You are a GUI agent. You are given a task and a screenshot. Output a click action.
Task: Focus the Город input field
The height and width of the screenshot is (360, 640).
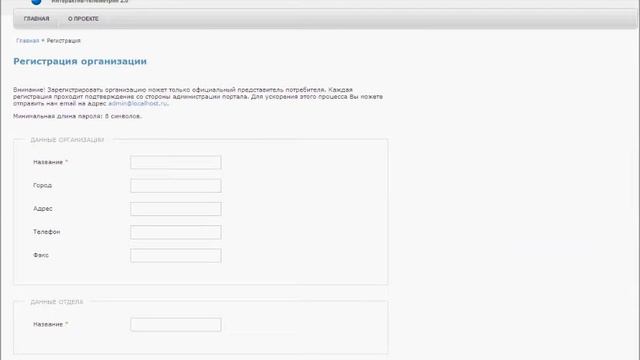tap(176, 186)
